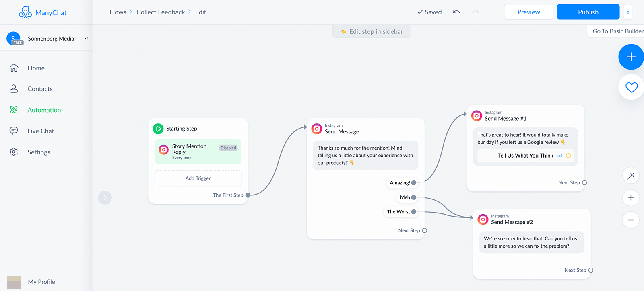Click the undo arrow icon

[x=456, y=12]
